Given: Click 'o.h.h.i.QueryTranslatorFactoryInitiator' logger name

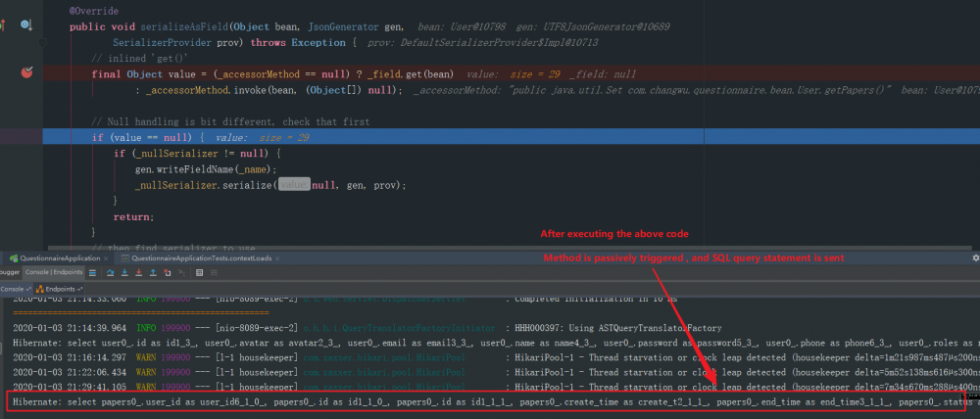Looking at the screenshot, I should coord(399,328).
